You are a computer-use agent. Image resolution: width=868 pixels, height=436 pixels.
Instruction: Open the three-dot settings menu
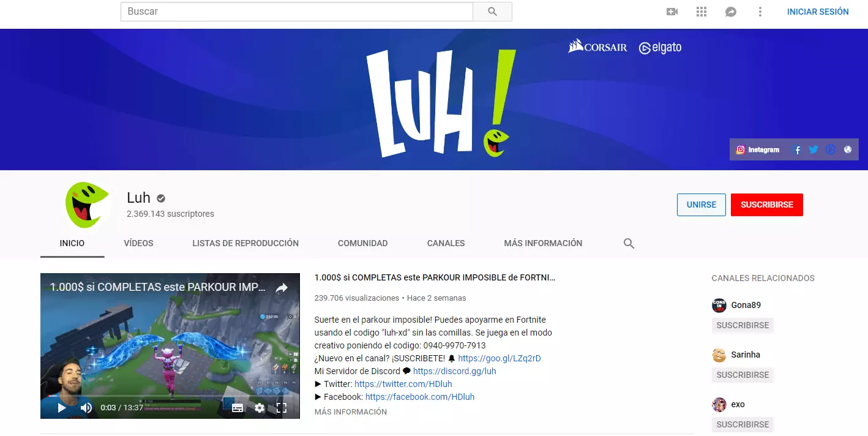point(760,12)
